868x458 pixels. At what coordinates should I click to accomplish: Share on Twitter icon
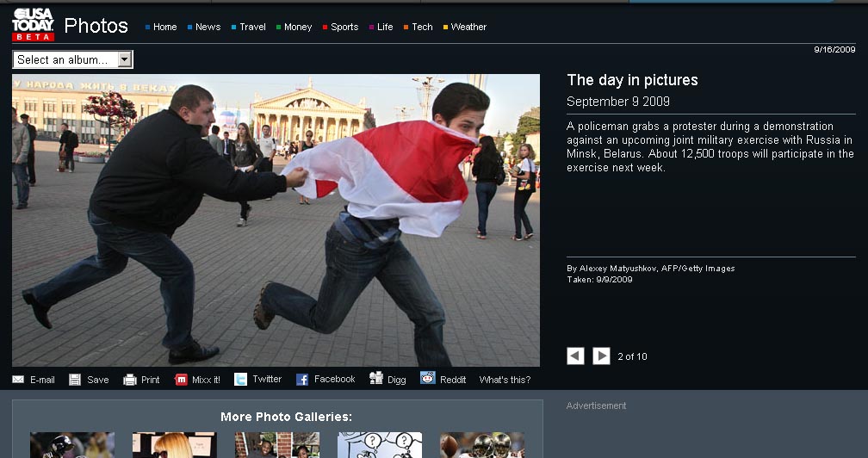click(241, 379)
